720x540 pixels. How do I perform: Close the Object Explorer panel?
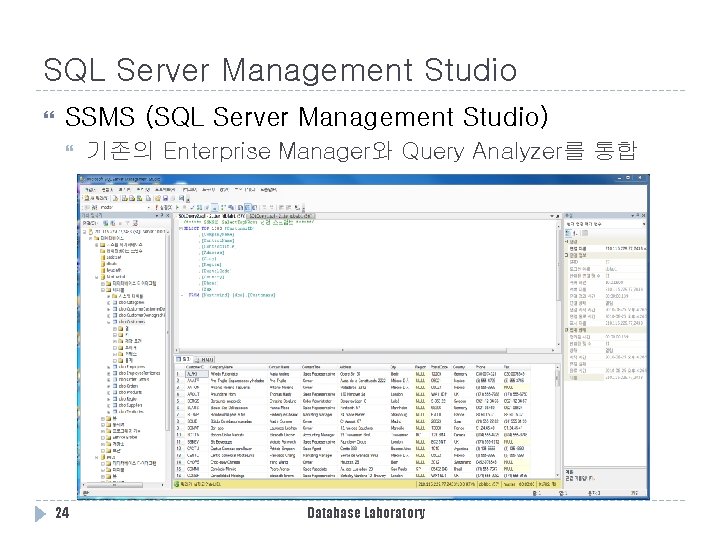(x=168, y=215)
